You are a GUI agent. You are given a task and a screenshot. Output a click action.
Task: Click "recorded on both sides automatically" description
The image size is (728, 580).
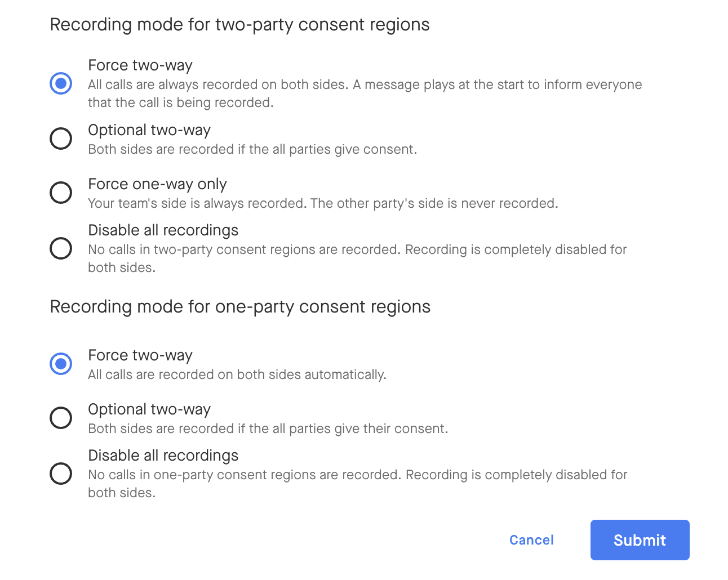coord(237,374)
